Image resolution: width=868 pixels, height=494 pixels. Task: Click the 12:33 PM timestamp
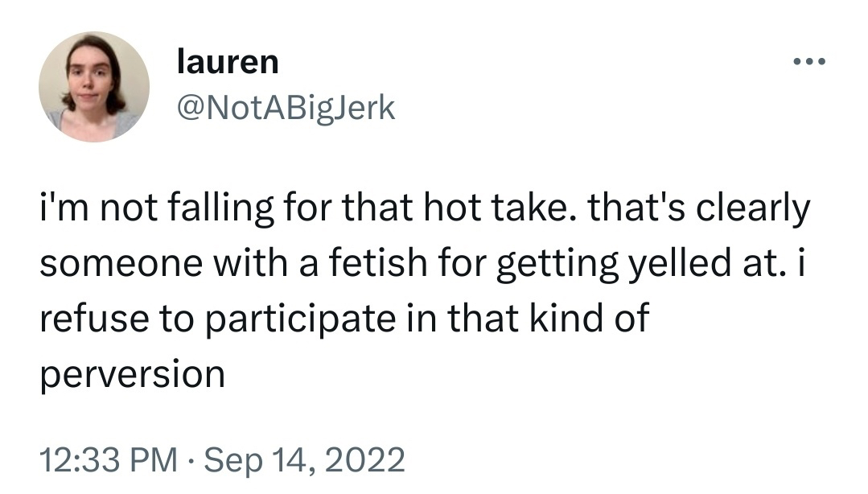109,459
